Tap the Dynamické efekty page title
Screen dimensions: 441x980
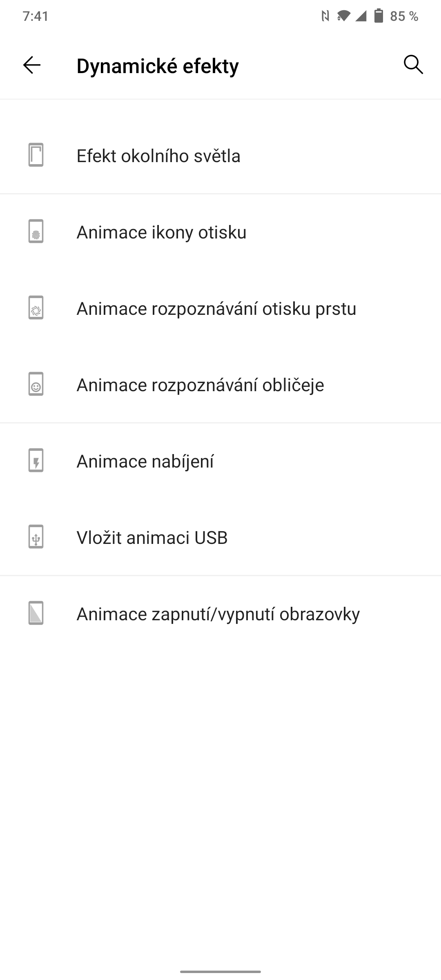158,66
